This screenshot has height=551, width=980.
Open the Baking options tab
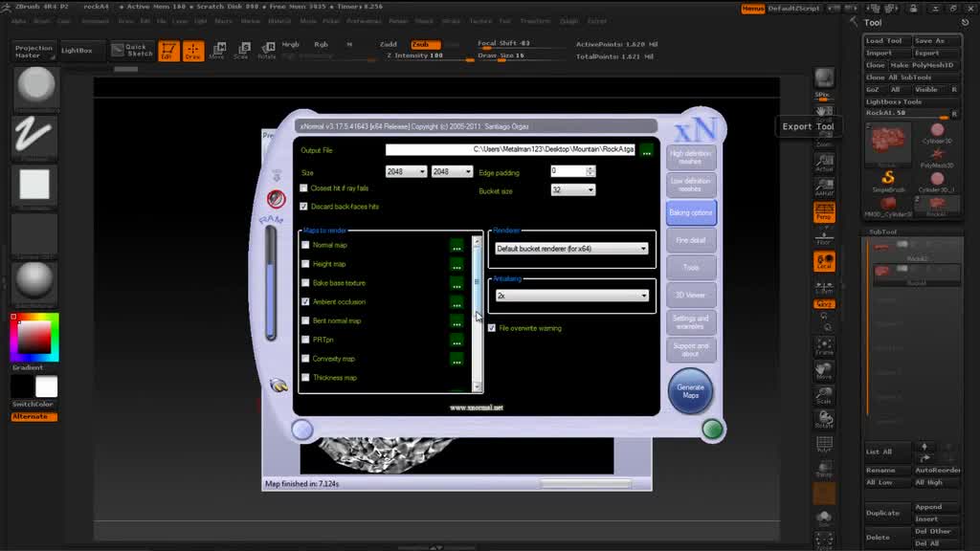pos(691,213)
